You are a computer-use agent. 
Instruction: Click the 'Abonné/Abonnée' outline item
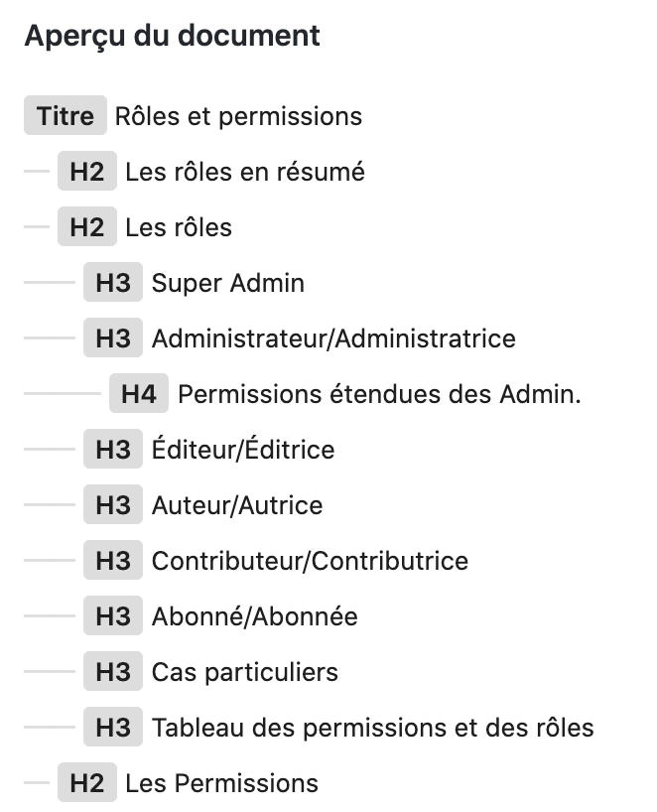tap(254, 616)
